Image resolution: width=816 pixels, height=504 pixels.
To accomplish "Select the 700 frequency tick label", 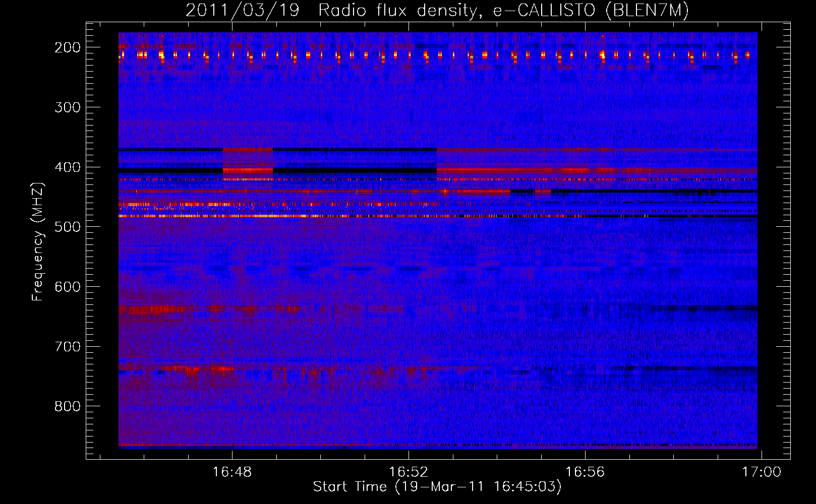I will [x=68, y=347].
